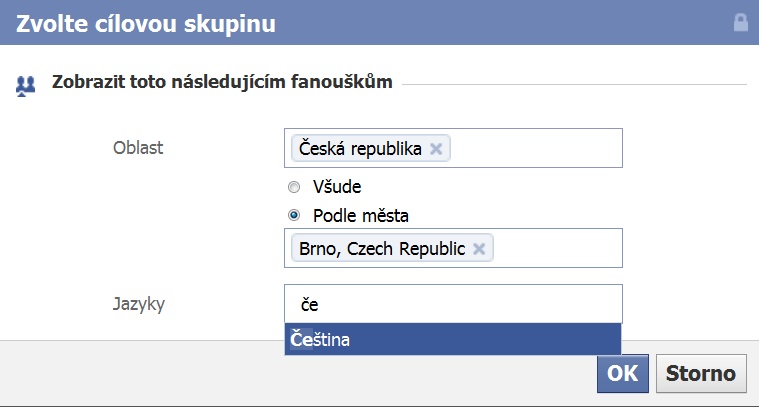Confirm the audience with the OK button

(x=622, y=373)
